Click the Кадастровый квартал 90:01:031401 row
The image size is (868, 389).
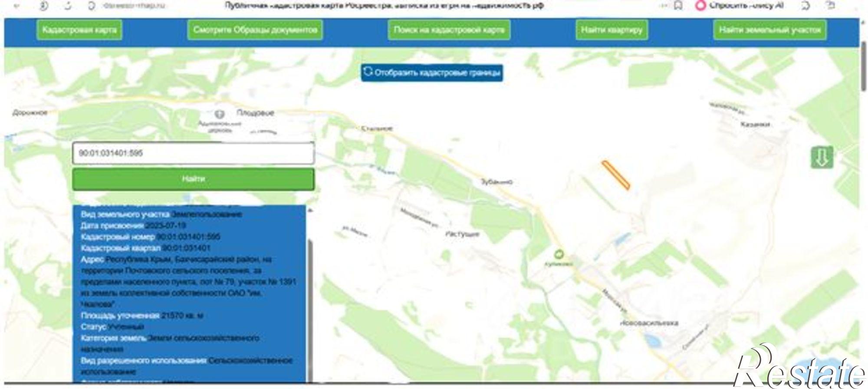pos(145,248)
